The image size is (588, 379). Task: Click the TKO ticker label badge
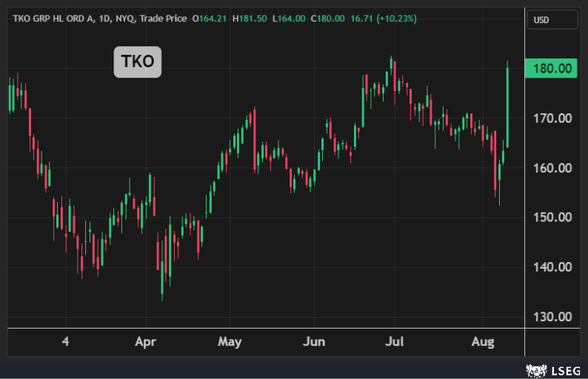click(137, 62)
